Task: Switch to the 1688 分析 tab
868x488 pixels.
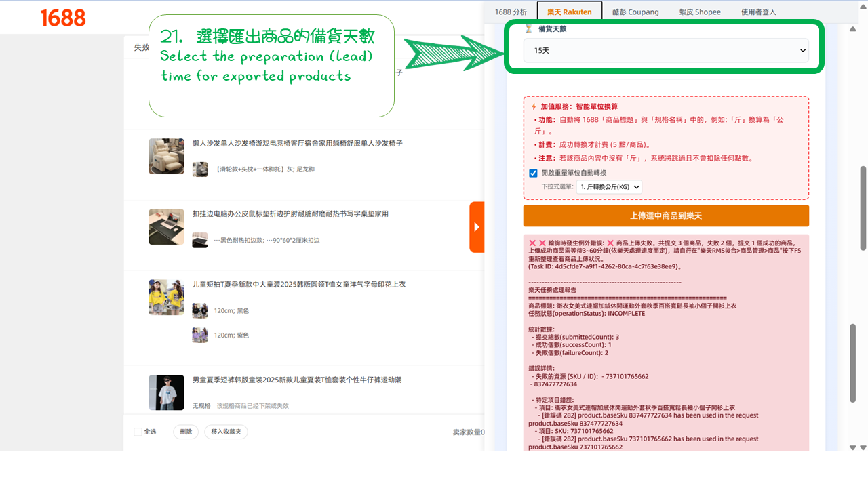Action: click(511, 12)
